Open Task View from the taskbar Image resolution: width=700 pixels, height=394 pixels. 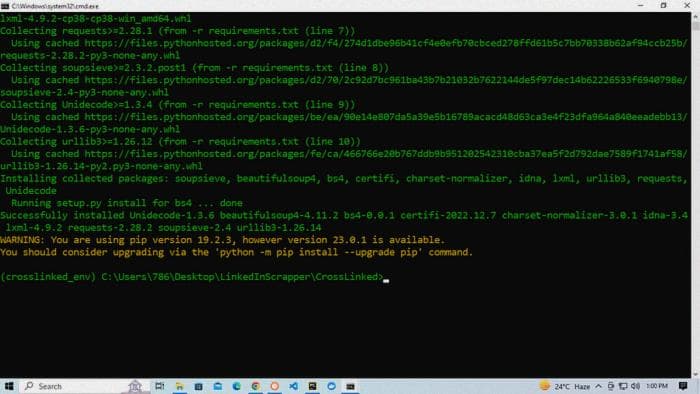pos(159,386)
